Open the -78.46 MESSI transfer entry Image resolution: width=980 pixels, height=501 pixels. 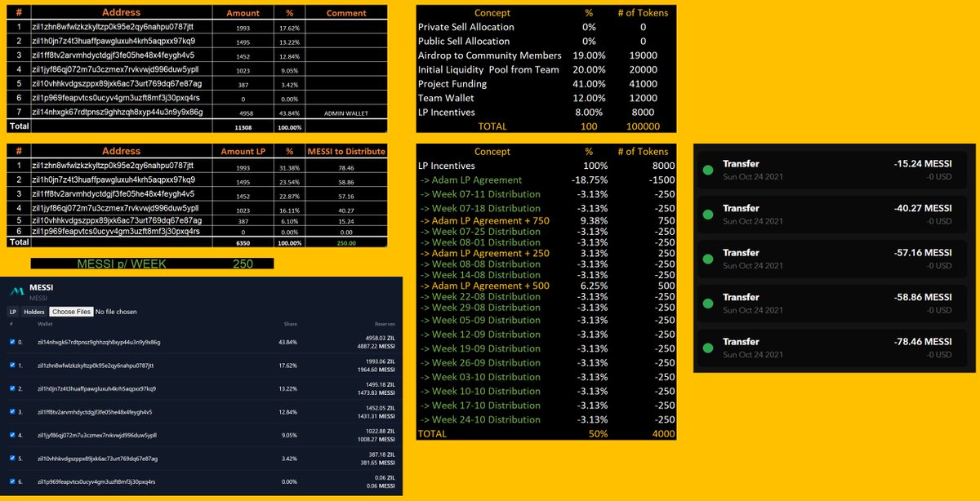tap(832, 347)
